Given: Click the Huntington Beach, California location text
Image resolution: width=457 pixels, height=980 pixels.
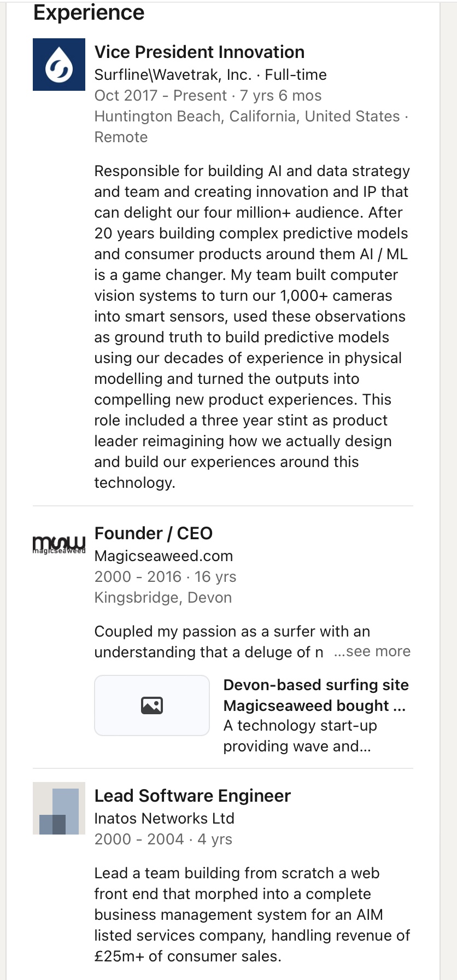Looking at the screenshot, I should (247, 116).
